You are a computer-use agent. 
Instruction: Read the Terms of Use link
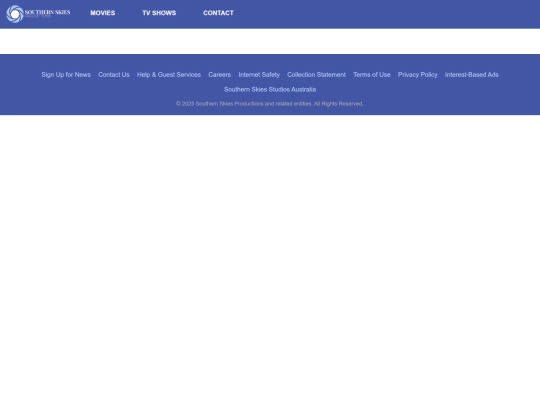click(x=372, y=75)
